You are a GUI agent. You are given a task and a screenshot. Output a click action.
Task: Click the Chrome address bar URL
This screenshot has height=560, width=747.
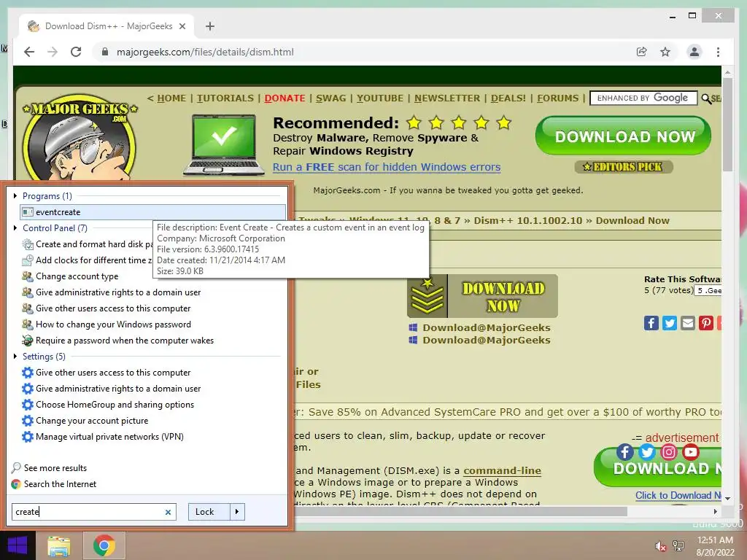click(205, 52)
